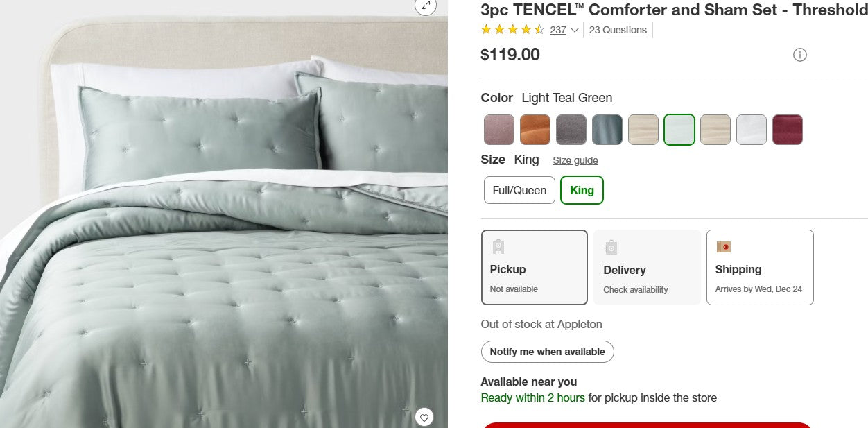Choose the Dark Teal Green color swatch
This screenshot has width=868, height=428.
pos(607,130)
